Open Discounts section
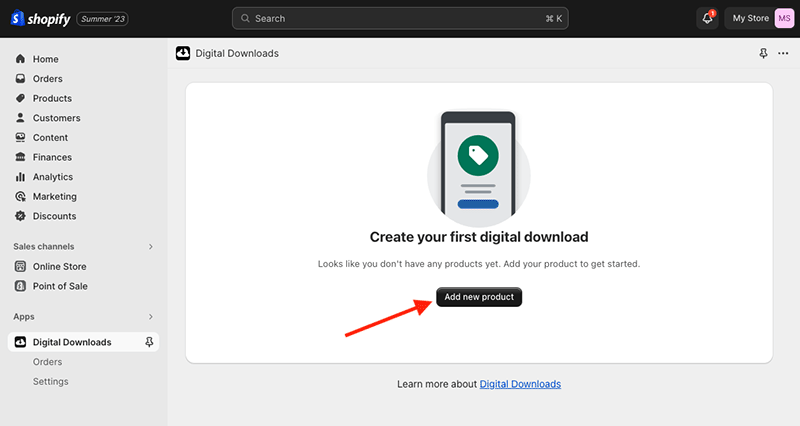This screenshot has width=800, height=426. pos(54,216)
